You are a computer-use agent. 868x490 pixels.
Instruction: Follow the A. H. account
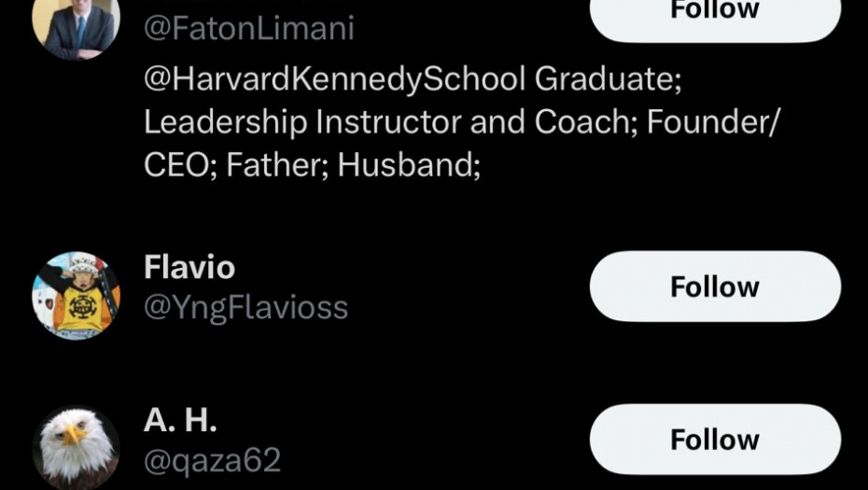click(x=715, y=439)
